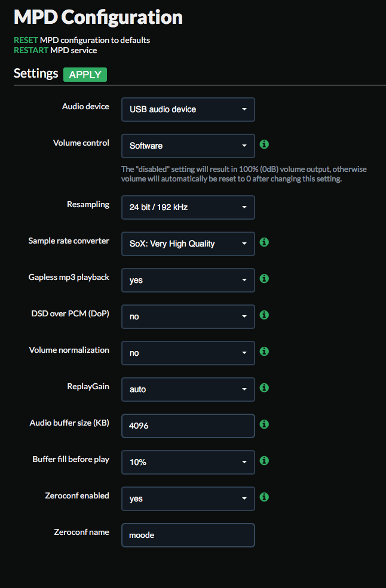View info for DSD over PCM (DoP)

point(264,315)
